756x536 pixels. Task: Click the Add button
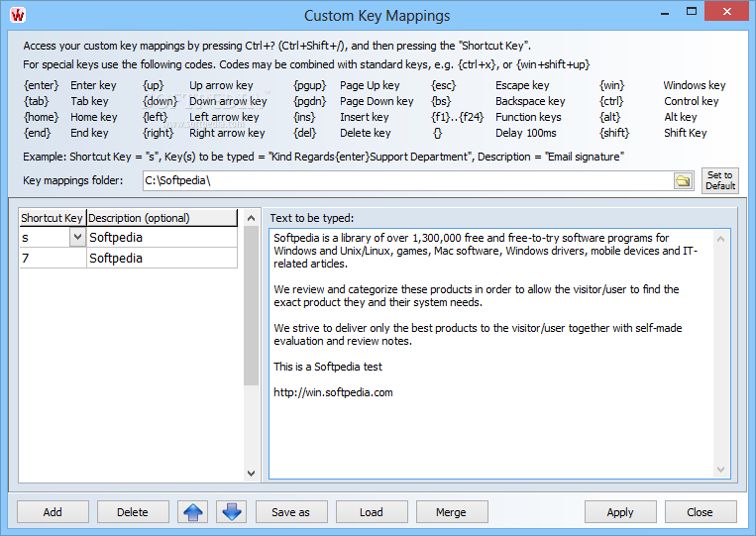click(x=53, y=512)
